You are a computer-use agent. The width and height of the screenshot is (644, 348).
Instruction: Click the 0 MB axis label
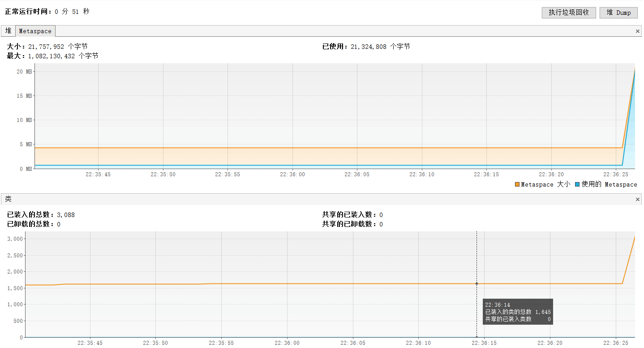point(25,169)
